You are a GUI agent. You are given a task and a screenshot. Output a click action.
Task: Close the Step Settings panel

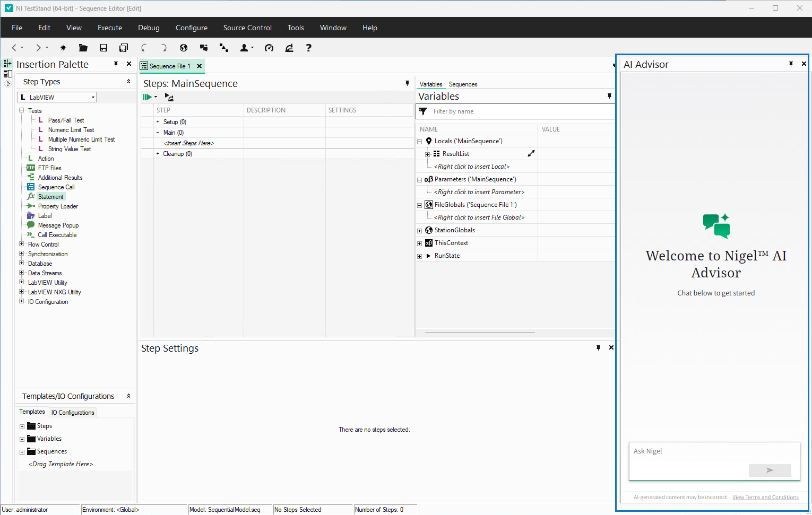[x=611, y=347]
